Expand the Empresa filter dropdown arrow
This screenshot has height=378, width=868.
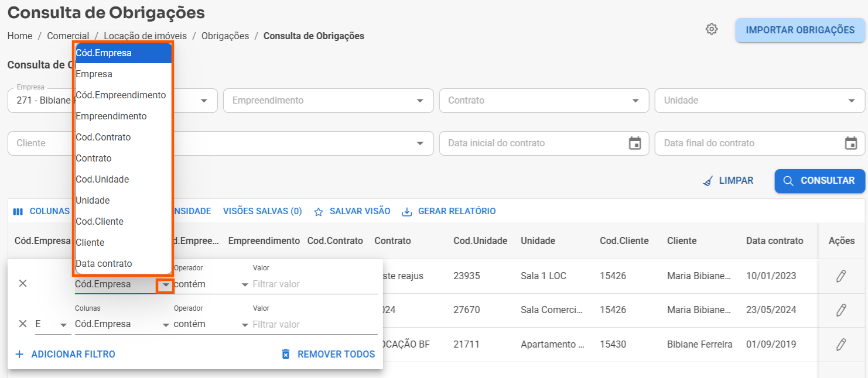coord(204,101)
